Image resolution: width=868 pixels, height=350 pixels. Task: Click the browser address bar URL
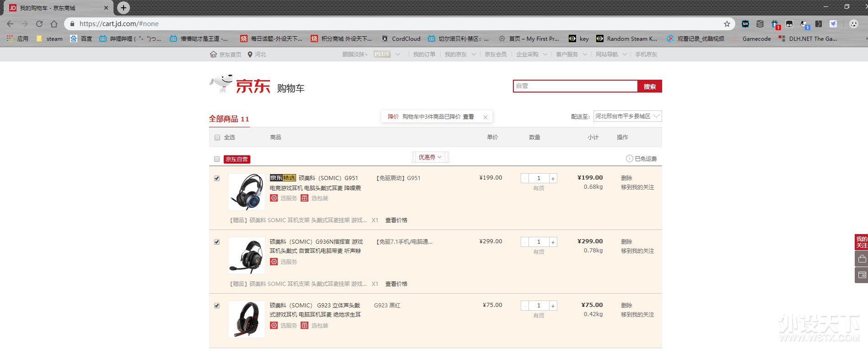pyautogui.click(x=119, y=24)
